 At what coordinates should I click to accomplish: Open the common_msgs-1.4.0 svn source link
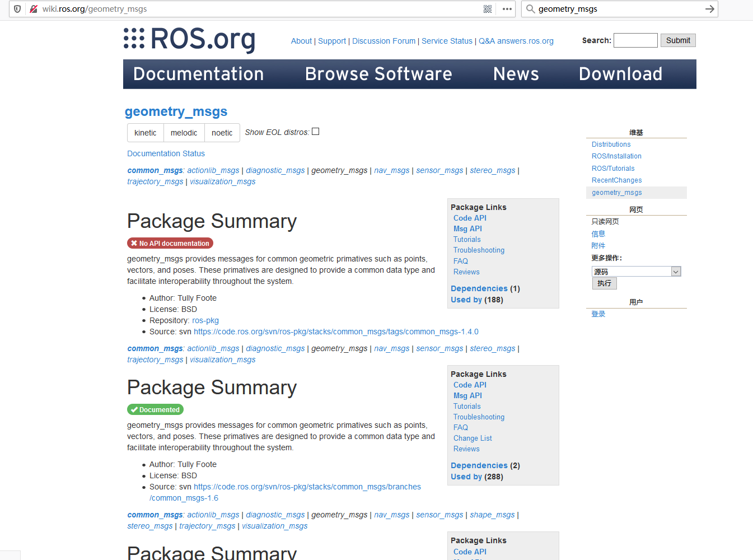[336, 332]
